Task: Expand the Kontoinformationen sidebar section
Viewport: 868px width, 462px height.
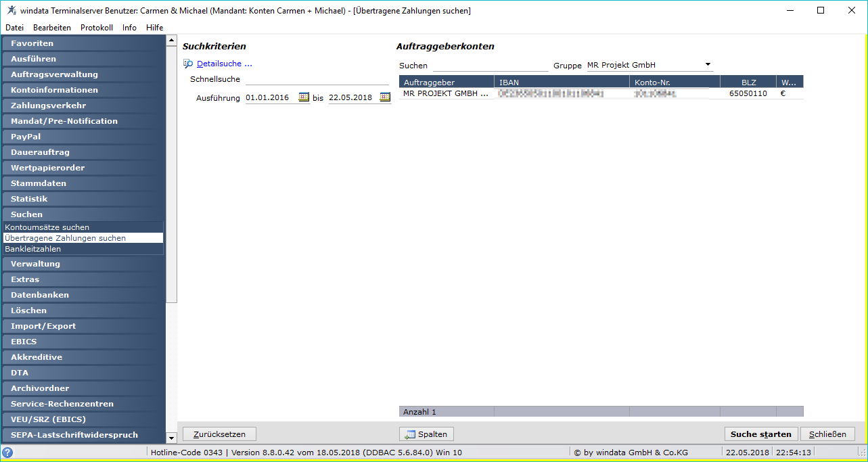Action: click(x=83, y=90)
